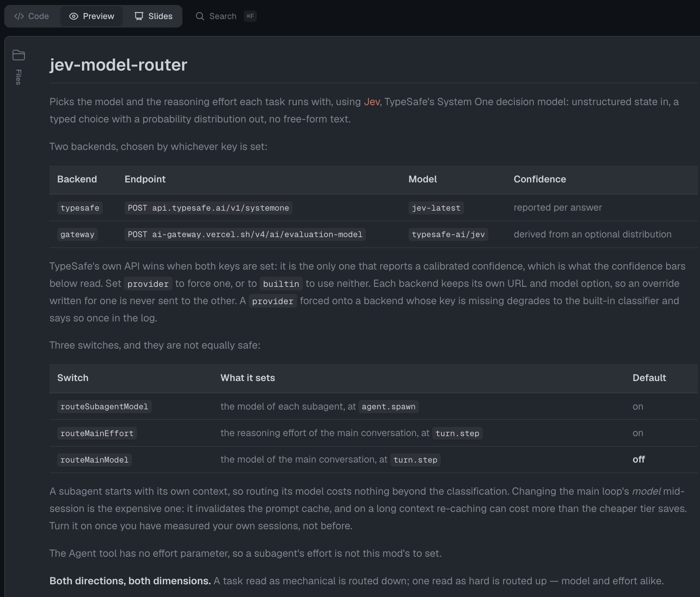Click the Search magnifier icon
Screen dimensions: 700x597
(x=200, y=16)
